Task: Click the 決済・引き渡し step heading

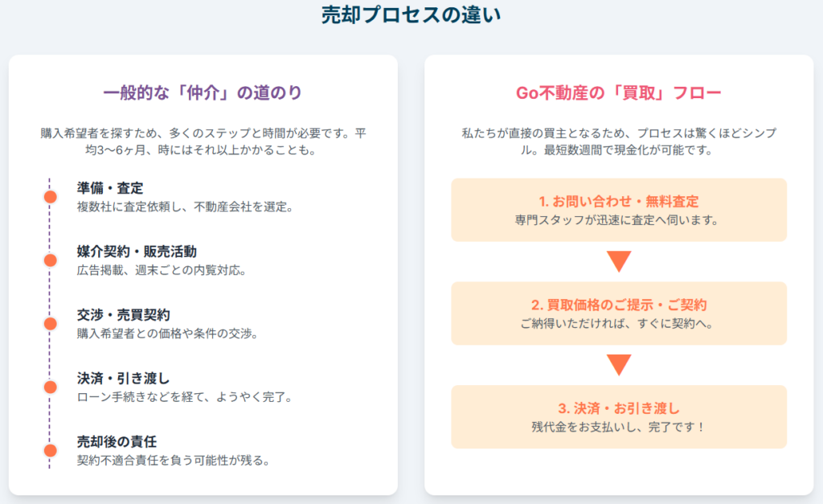Action: coord(123,378)
